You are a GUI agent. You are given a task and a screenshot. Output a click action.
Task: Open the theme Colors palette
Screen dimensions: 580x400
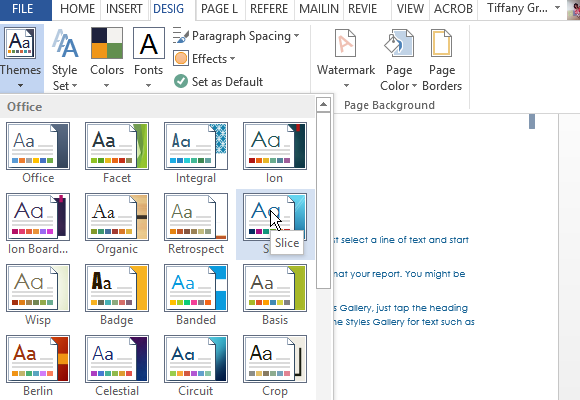(x=107, y=59)
